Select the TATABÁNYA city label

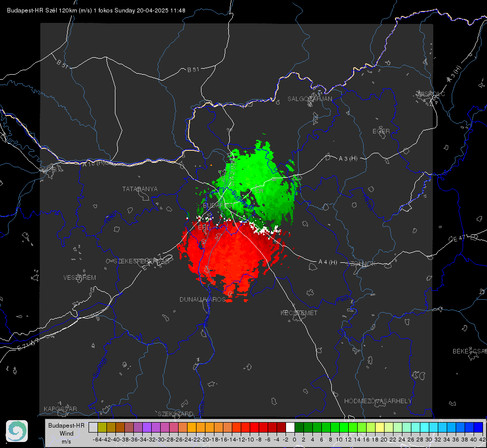pos(140,189)
